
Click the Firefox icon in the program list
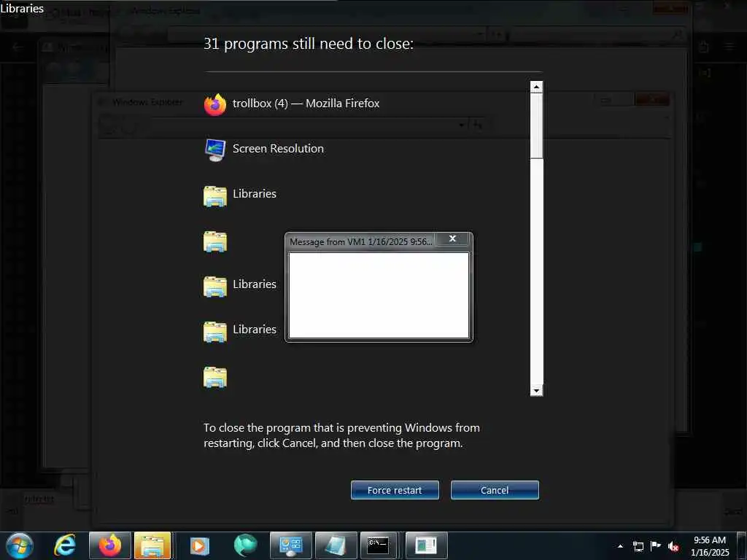pos(215,104)
